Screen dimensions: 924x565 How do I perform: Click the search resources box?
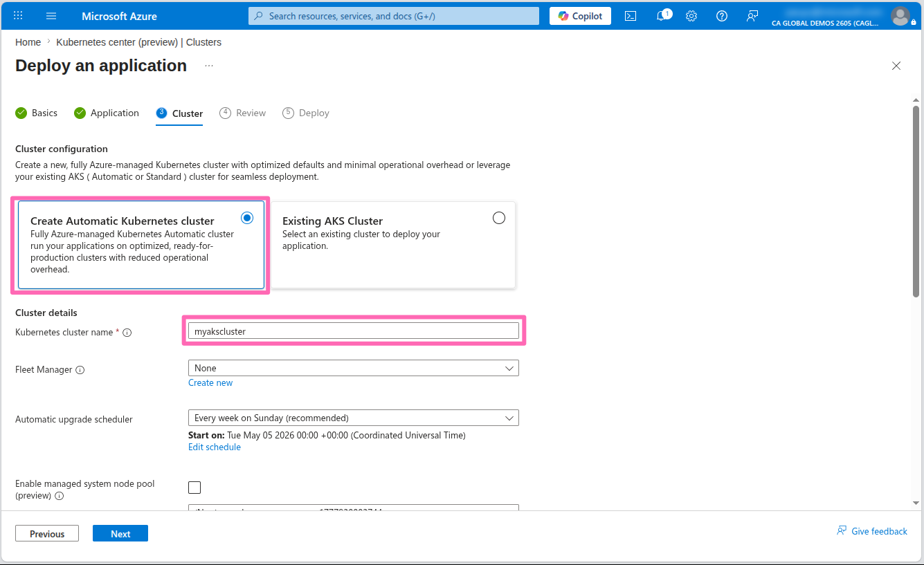(x=394, y=16)
